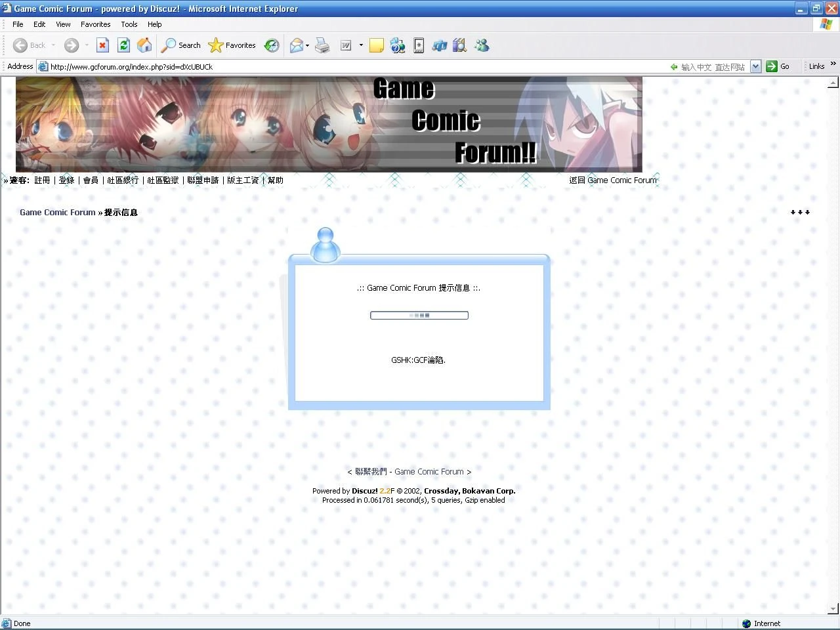This screenshot has width=840, height=630.
Task: Click the GSHK:GCF淪陷. message text
Action: tap(419, 360)
